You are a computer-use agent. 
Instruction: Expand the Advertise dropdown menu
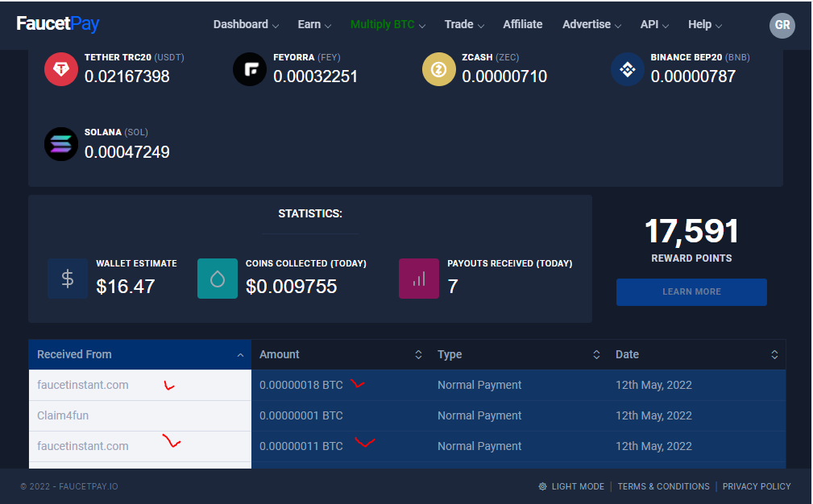(x=591, y=24)
